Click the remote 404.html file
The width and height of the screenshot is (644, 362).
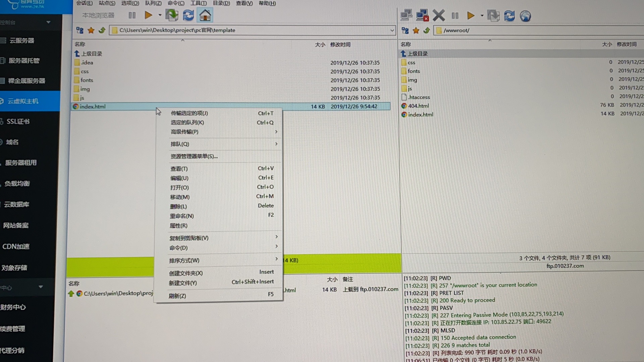[x=418, y=106]
